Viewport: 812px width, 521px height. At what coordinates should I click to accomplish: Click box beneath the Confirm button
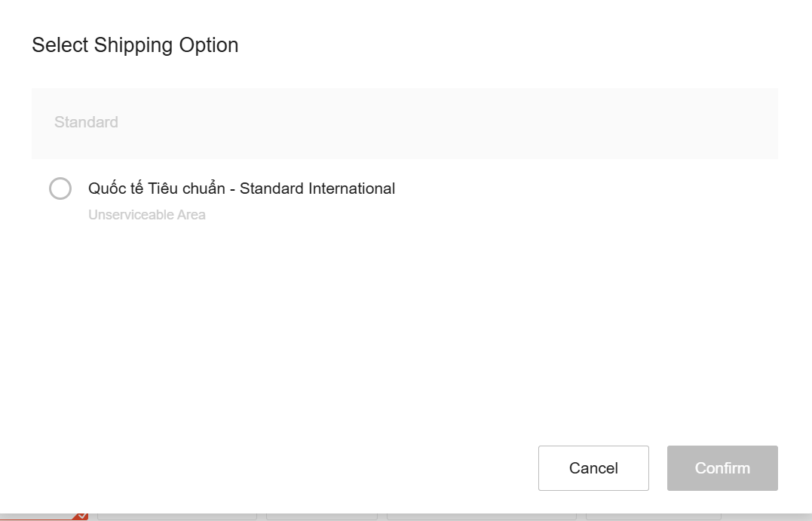point(653,517)
